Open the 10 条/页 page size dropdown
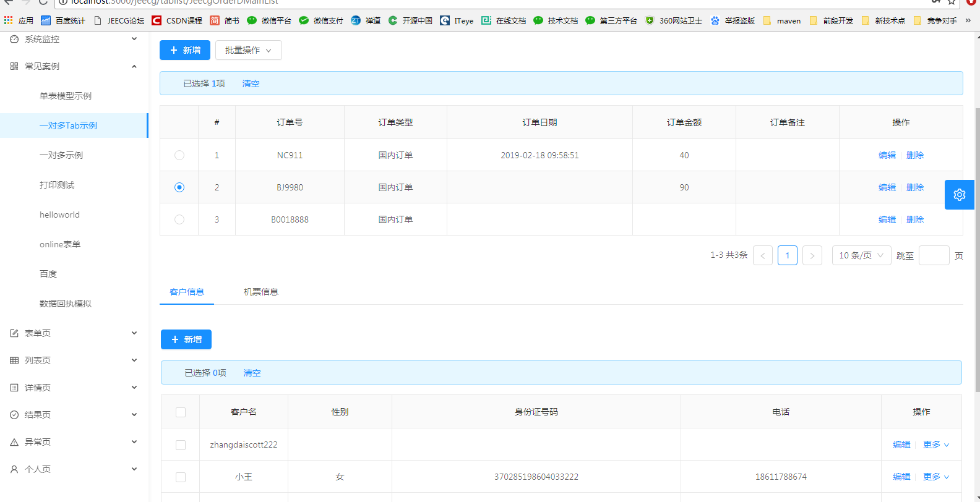980x502 pixels. pyautogui.click(x=862, y=255)
